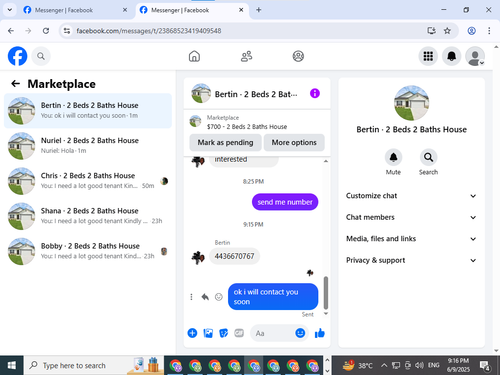
Task: Open a new browser tab
Action: tap(259, 10)
